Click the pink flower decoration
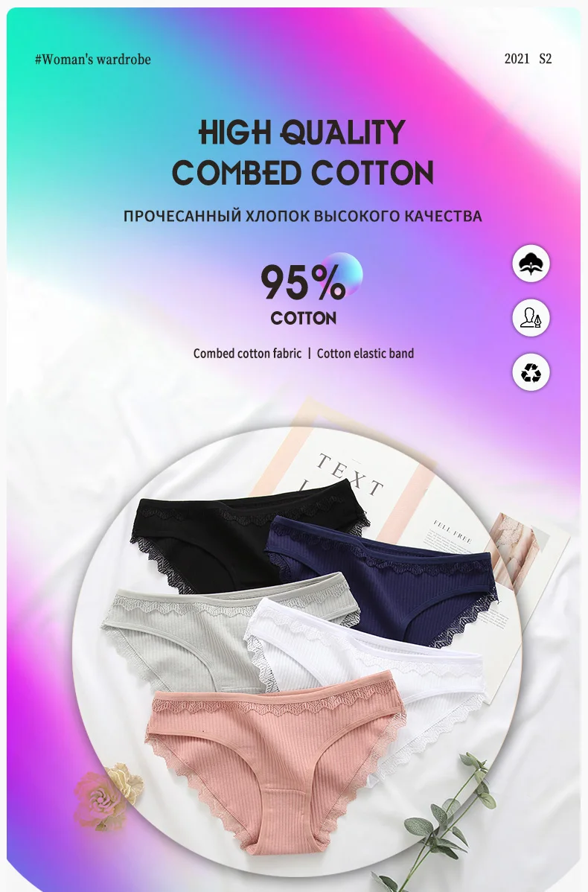This screenshot has height=892, width=588. point(108,794)
